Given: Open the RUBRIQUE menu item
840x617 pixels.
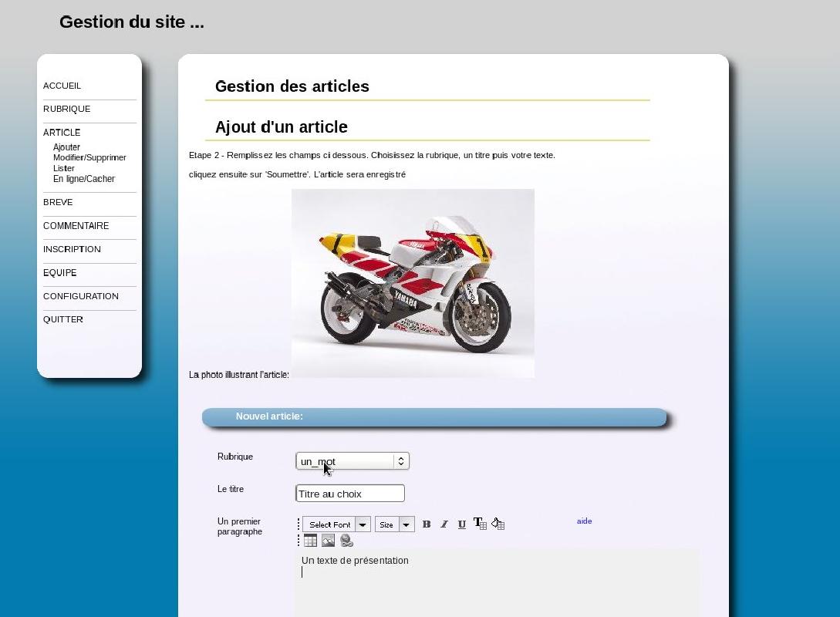Looking at the screenshot, I should point(67,109).
